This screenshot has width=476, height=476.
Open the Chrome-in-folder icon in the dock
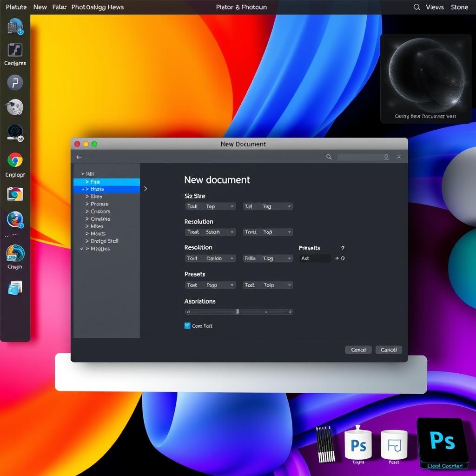pos(15,194)
